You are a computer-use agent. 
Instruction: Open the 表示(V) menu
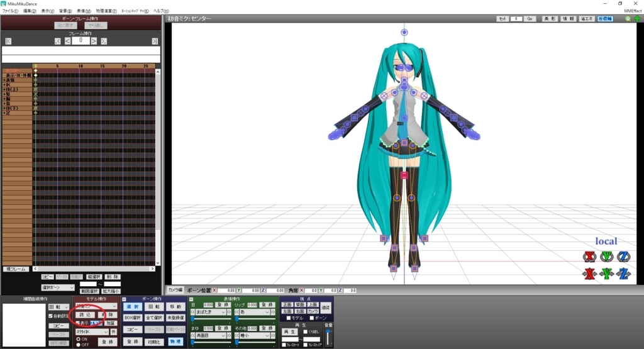click(x=48, y=11)
